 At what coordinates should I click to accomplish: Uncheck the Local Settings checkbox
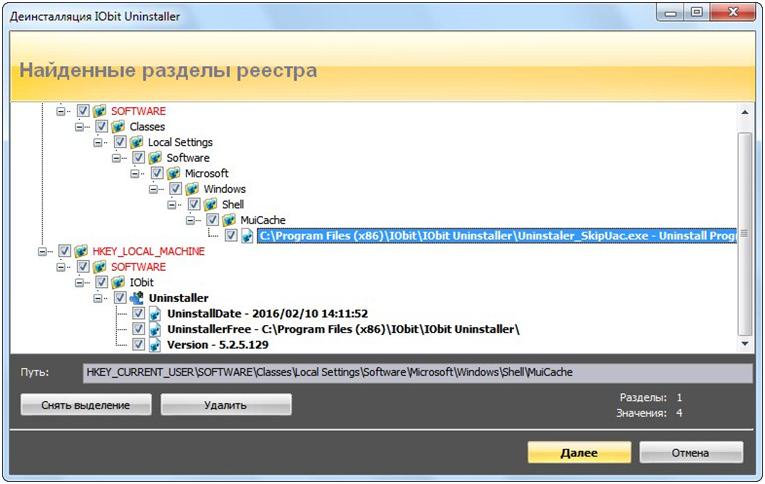point(120,142)
